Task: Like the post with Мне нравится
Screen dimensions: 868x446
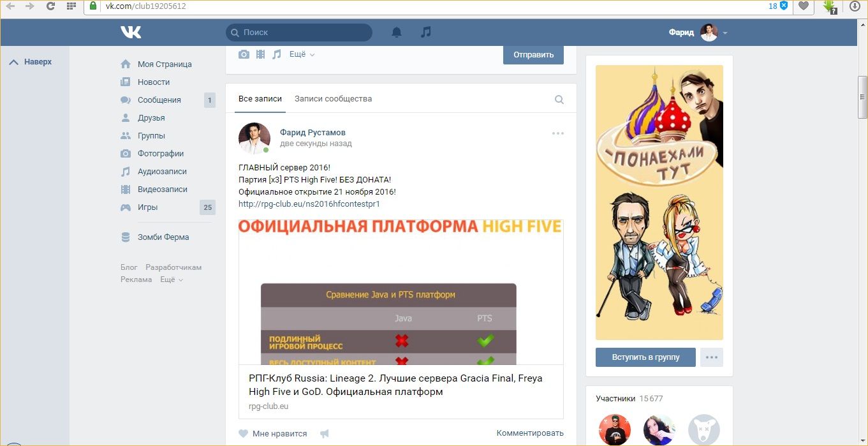Action: (x=273, y=434)
